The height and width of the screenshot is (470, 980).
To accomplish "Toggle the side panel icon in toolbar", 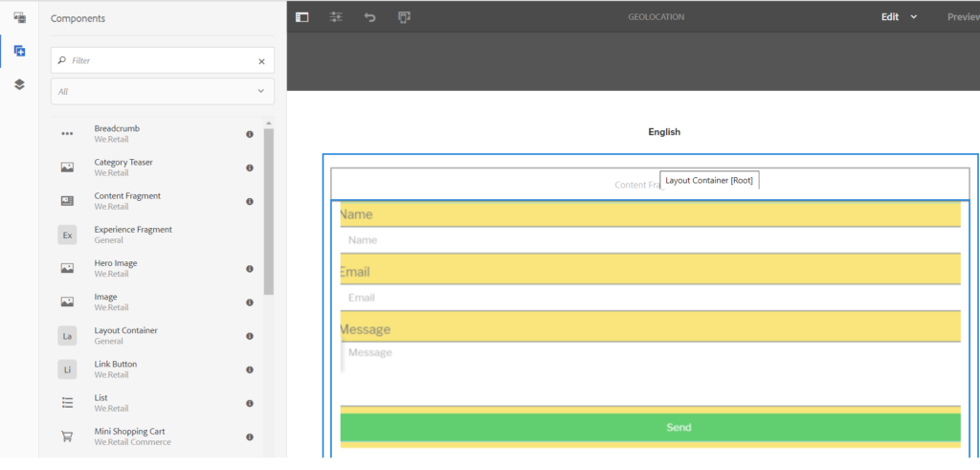I will point(301,17).
